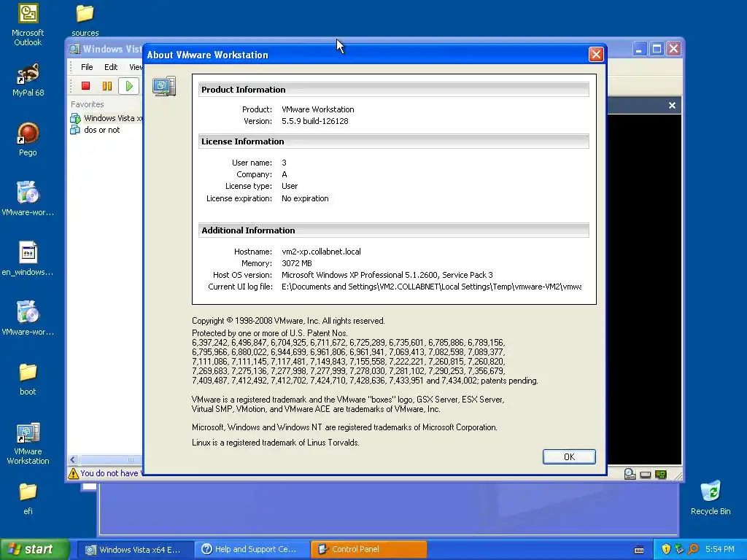Screen dimensions: 747x560
Task: Click the hostname 'vm2-xp.collabnet.local'
Action: pos(321,252)
